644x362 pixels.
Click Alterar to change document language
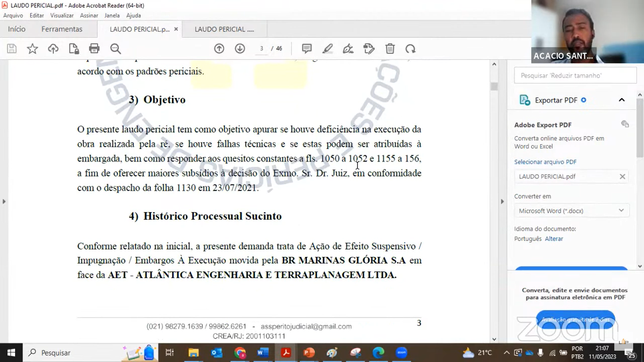[x=554, y=239]
